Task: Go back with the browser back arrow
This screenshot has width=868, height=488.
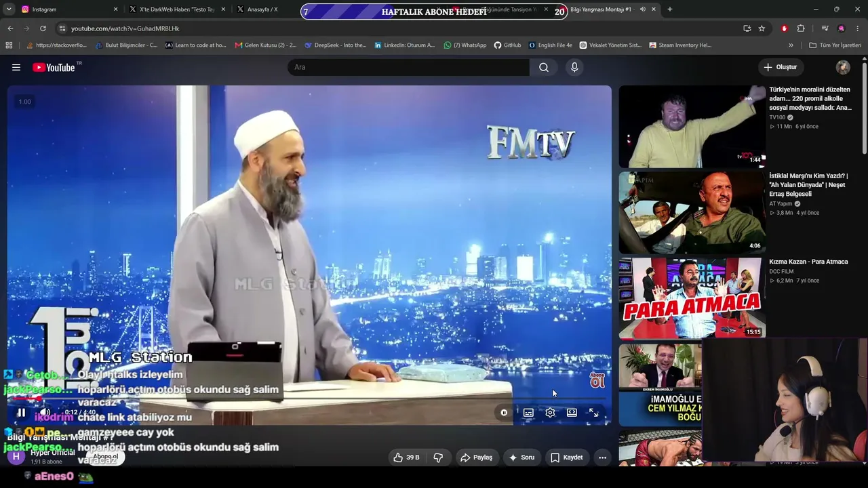Action: pyautogui.click(x=10, y=28)
